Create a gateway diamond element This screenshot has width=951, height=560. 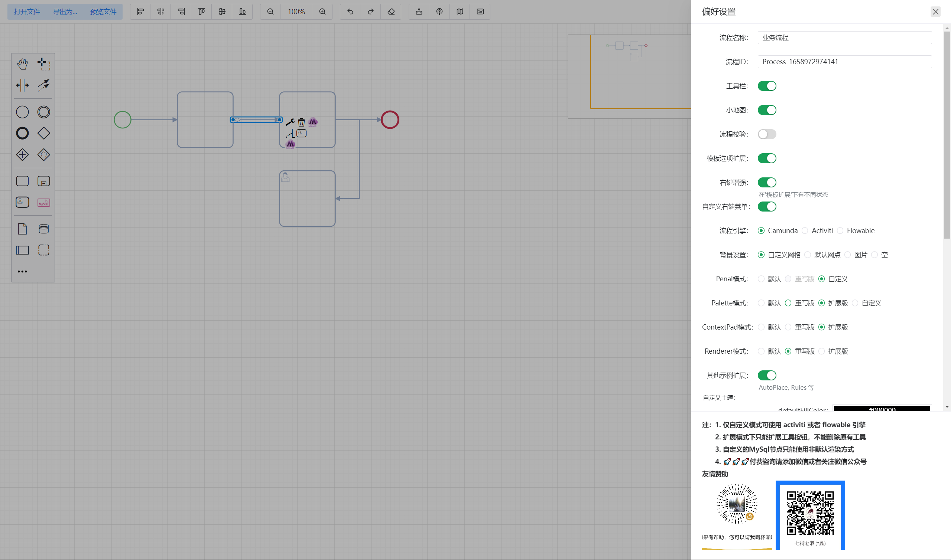tap(44, 133)
